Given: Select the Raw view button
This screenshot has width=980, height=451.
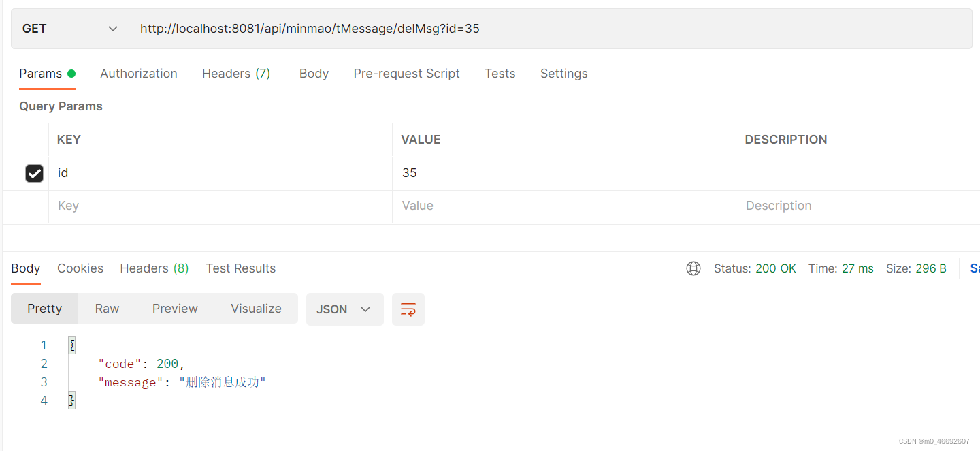Looking at the screenshot, I should coord(107,309).
